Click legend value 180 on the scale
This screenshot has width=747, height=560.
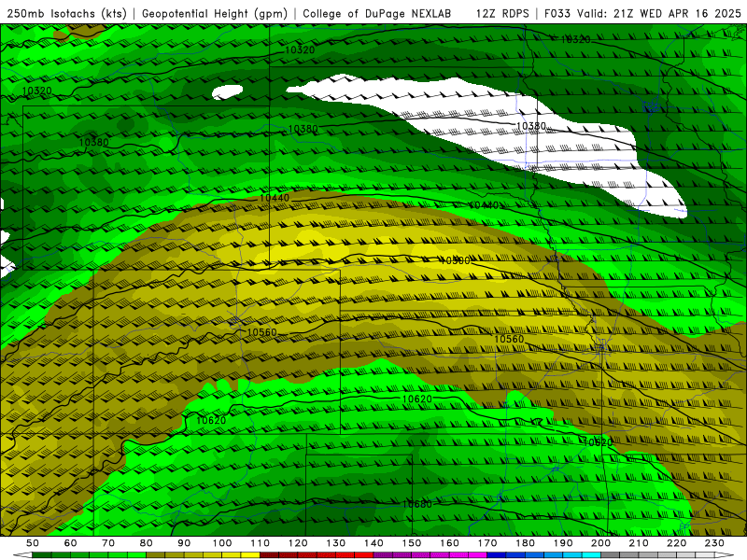pyautogui.click(x=525, y=543)
